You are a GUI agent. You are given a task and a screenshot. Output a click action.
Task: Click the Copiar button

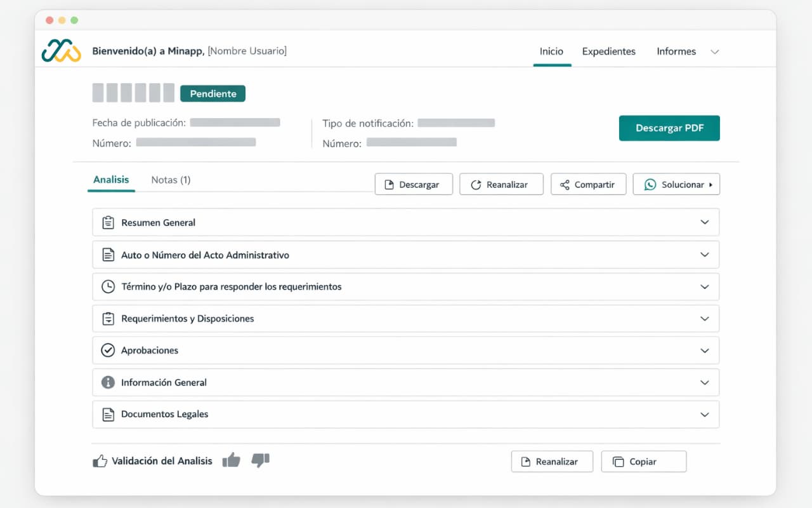(643, 461)
